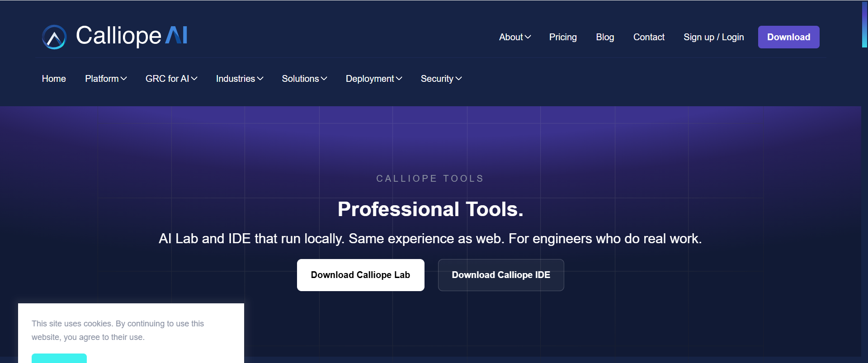Click the 'AI Lab and IDE that run locally' tagline

[x=430, y=239]
